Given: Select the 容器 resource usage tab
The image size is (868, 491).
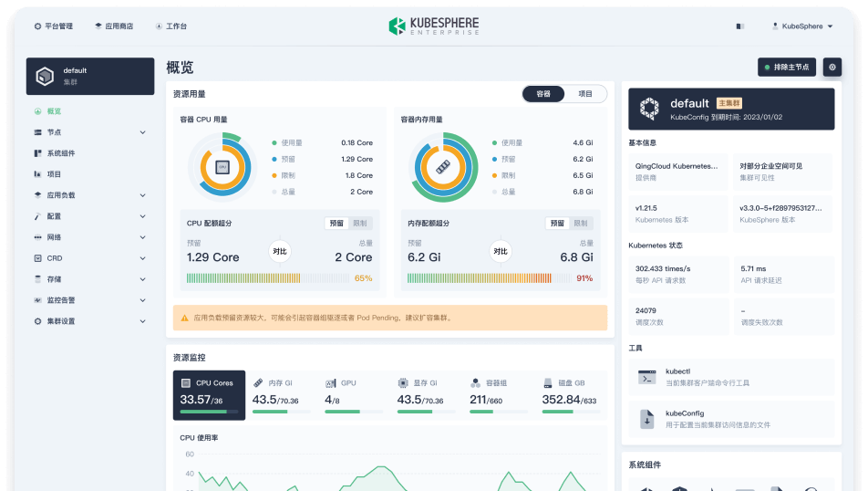Looking at the screenshot, I should click(543, 94).
